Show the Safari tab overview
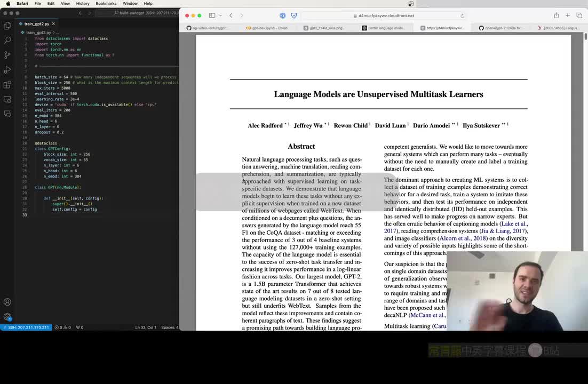This screenshot has height=384, width=588. pos(579,15)
